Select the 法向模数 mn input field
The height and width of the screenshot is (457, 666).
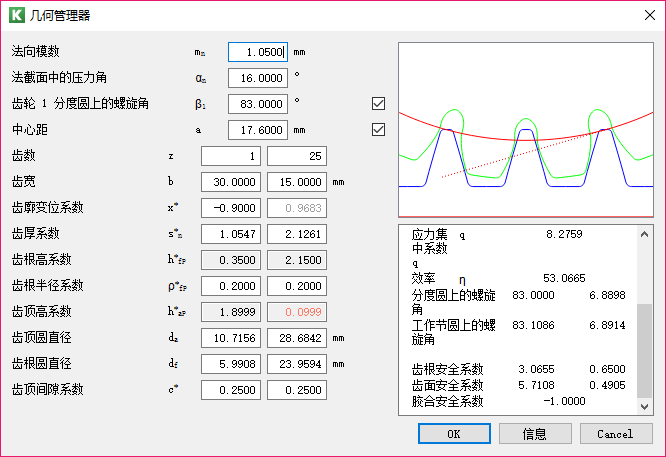click(x=258, y=52)
